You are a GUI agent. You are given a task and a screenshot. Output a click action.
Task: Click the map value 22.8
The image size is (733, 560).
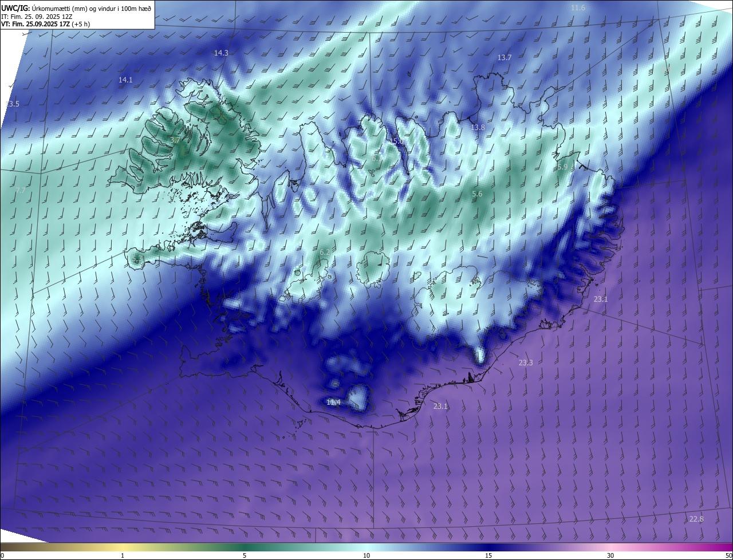[x=696, y=519]
